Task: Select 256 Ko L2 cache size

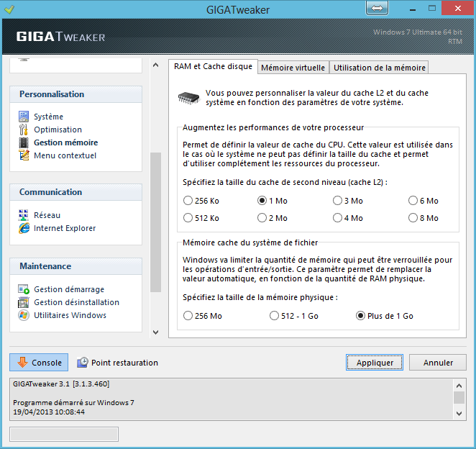Action: (x=201, y=201)
